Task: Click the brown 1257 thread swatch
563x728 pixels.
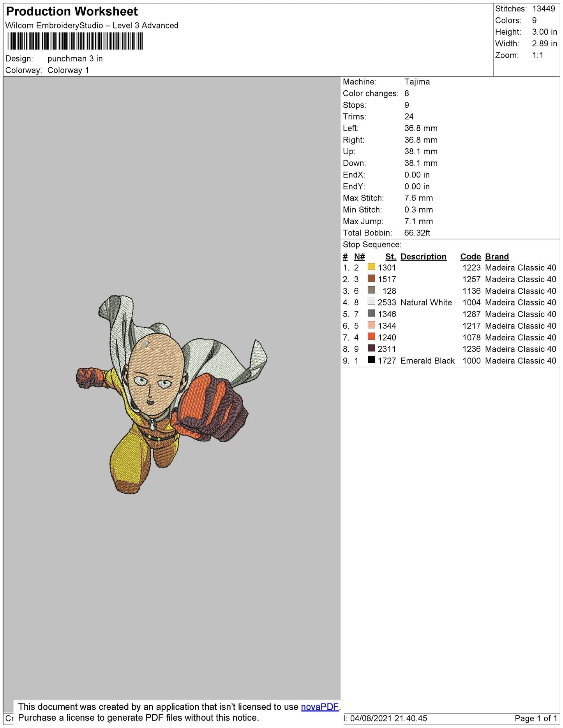Action: tap(371, 279)
